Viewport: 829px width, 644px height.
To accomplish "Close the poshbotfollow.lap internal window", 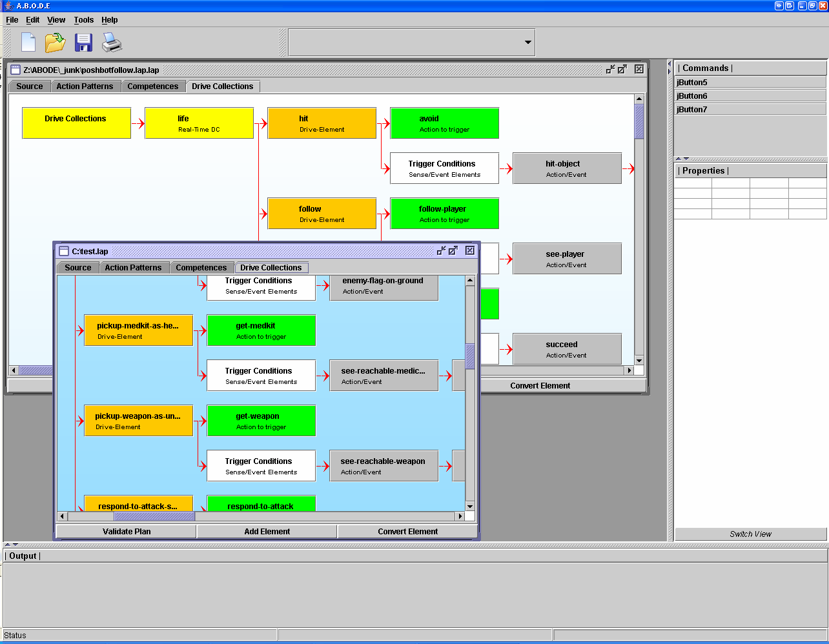I will tap(639, 69).
